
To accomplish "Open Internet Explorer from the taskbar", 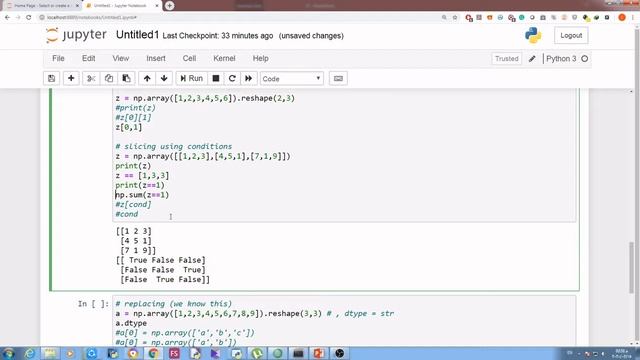I will [29, 353].
